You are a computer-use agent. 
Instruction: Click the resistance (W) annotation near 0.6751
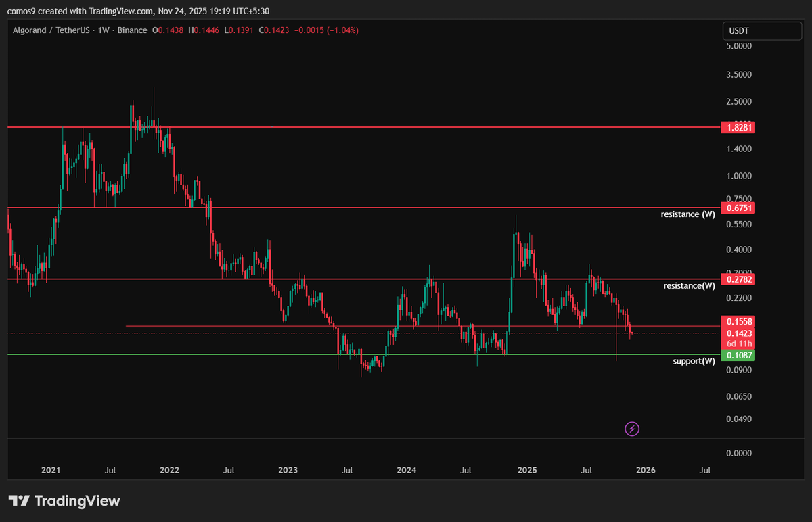coord(687,214)
